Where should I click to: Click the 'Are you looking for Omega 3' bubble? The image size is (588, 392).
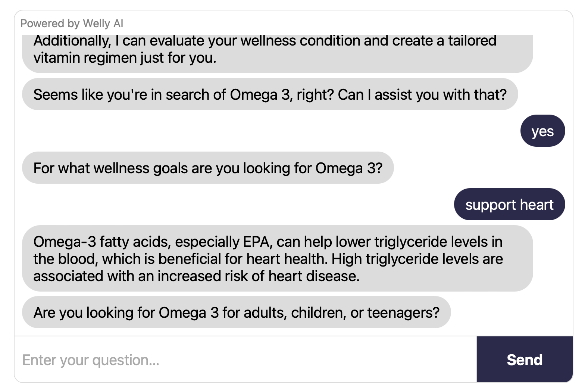(x=236, y=312)
